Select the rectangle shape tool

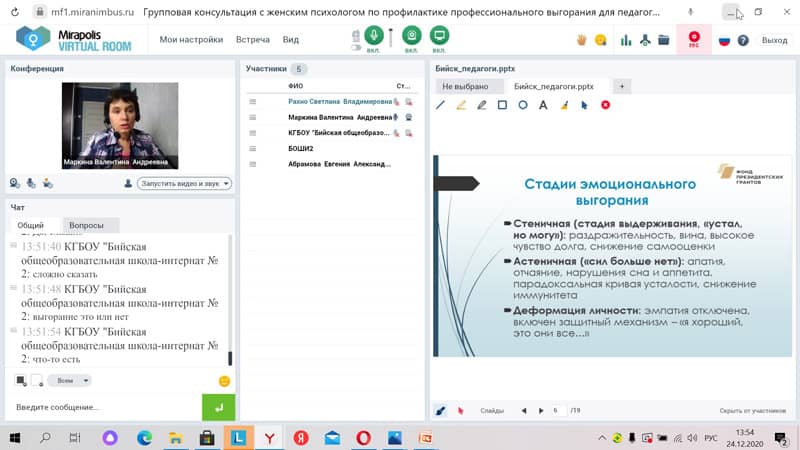[502, 105]
